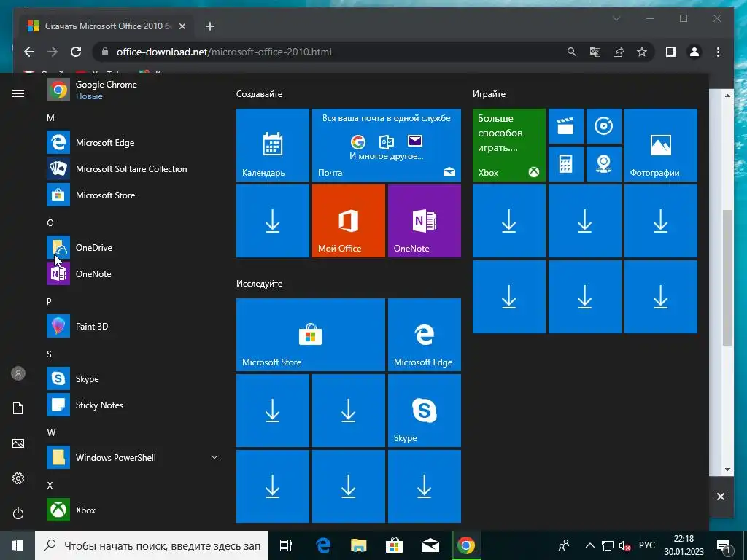Open Skype from the app list

(x=131, y=378)
